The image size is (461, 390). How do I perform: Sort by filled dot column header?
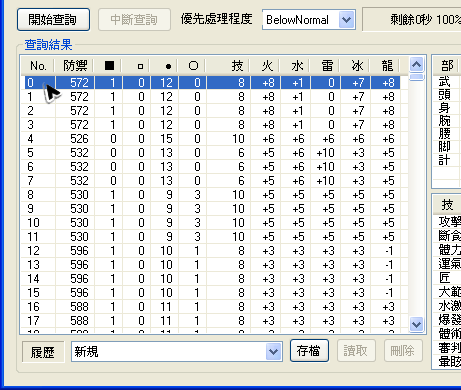(x=165, y=66)
